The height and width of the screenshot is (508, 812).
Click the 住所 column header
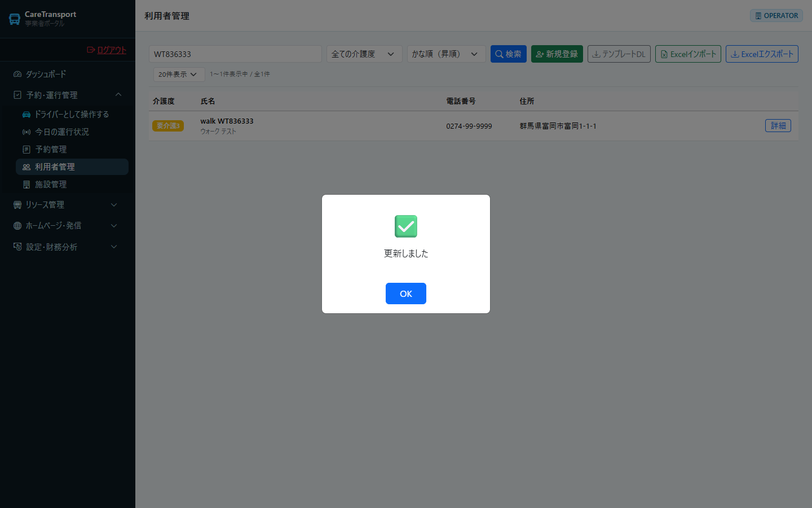coord(527,101)
